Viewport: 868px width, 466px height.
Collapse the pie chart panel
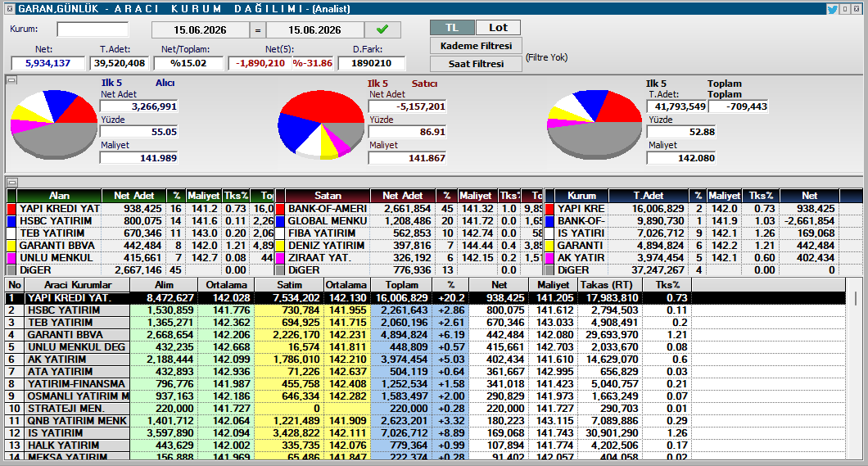pos(11,80)
